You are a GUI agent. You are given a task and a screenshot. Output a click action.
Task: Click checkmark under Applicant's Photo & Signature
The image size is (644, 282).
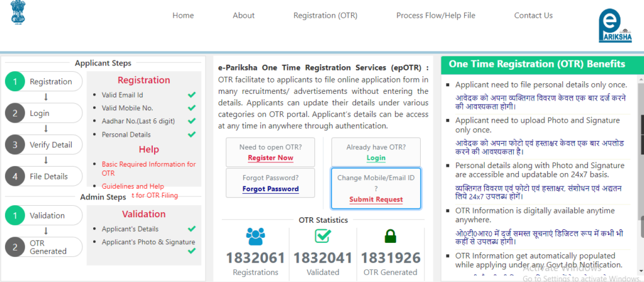(191, 251)
